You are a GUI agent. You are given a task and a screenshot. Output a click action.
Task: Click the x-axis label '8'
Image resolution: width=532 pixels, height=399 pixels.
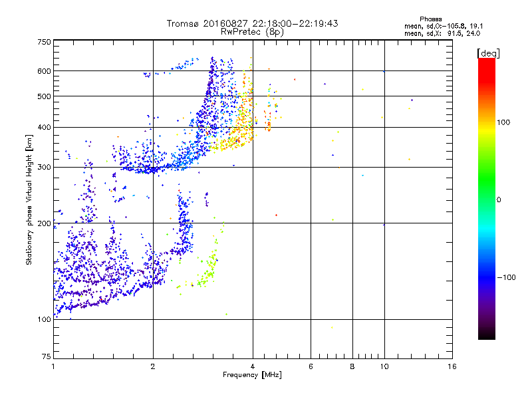pyautogui.click(x=352, y=366)
